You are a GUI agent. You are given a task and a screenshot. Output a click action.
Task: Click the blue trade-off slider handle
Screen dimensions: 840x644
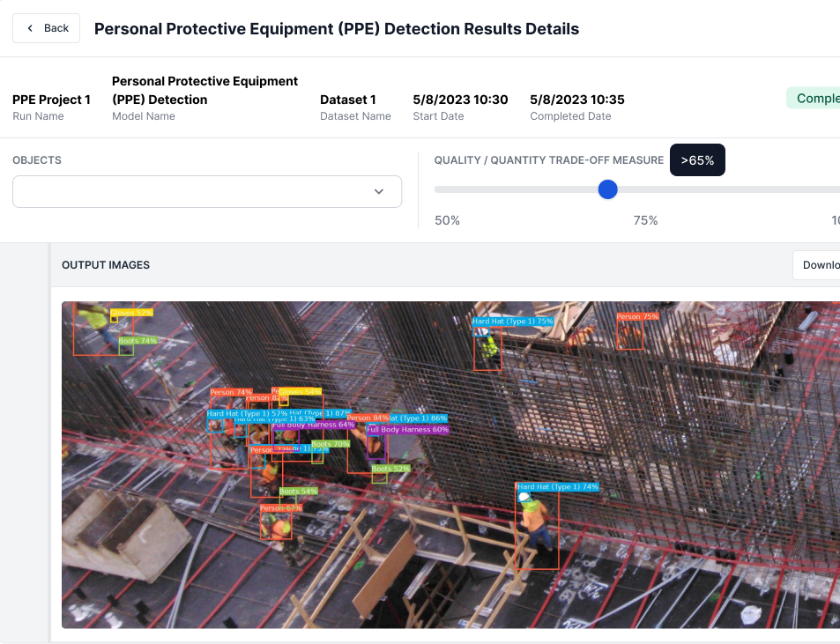point(607,189)
